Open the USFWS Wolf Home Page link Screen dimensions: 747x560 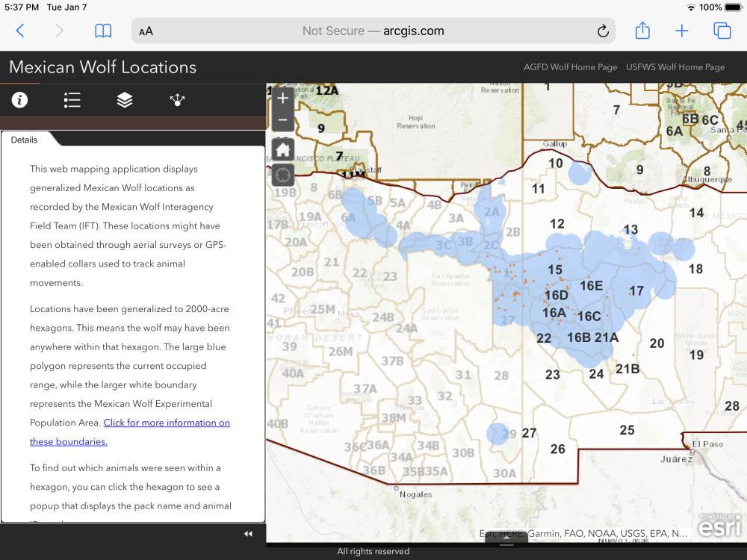tap(675, 67)
